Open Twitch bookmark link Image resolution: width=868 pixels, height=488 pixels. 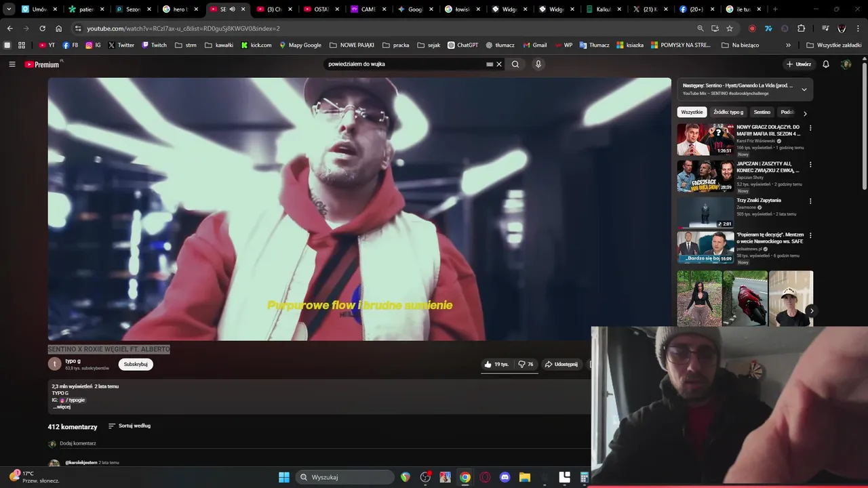pos(154,45)
